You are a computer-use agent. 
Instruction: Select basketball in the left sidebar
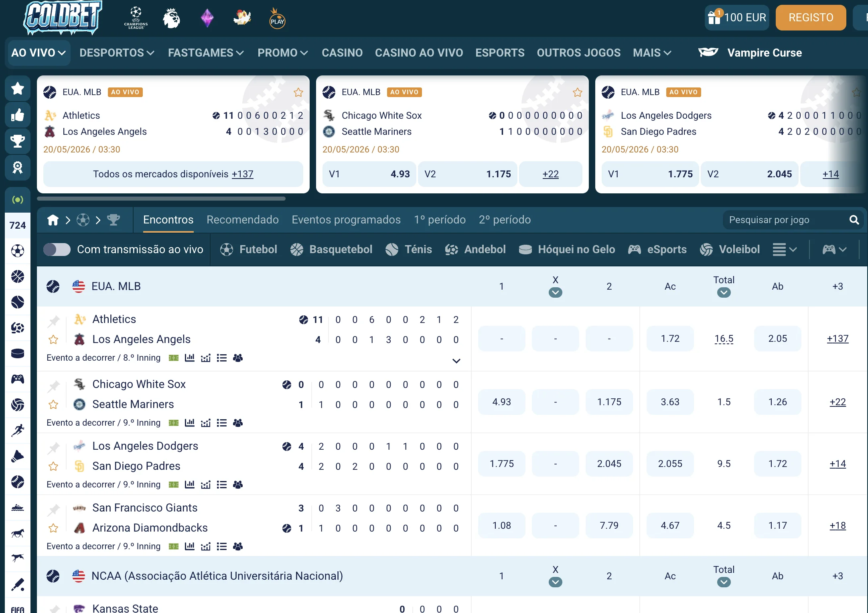pos(18,276)
